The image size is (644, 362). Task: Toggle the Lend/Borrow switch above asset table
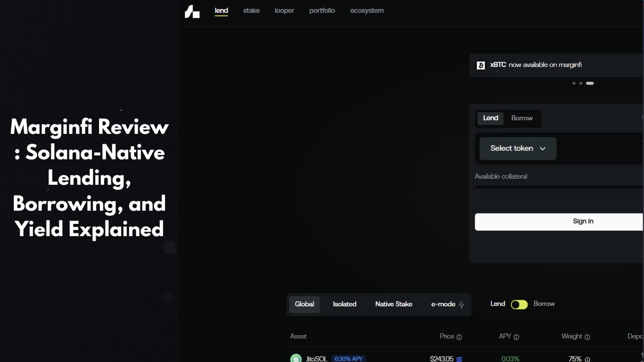519,304
